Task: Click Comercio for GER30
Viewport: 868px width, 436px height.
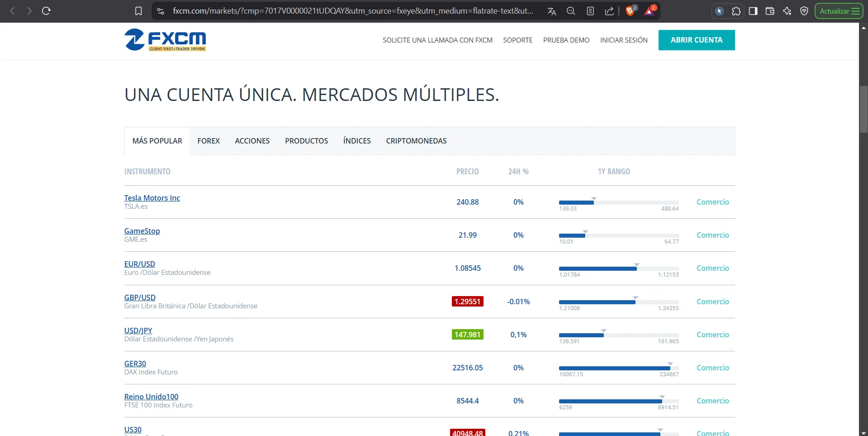Action: (x=713, y=368)
